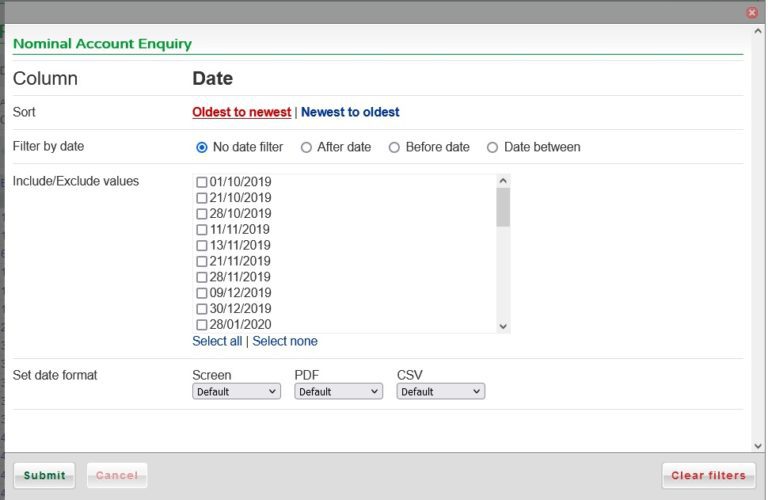Check the 11/11/2019 value
Viewport: 768px width, 500px height.
(x=201, y=230)
